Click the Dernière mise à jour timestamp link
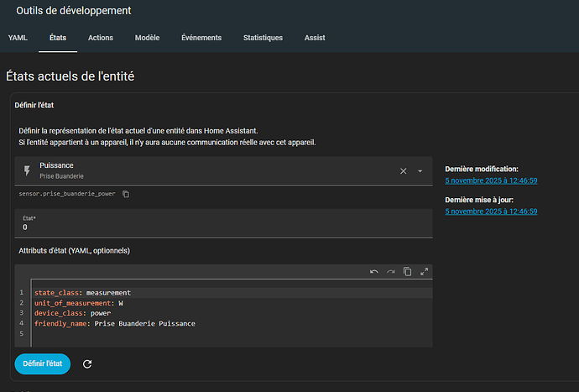This screenshot has height=392, width=579. point(491,212)
